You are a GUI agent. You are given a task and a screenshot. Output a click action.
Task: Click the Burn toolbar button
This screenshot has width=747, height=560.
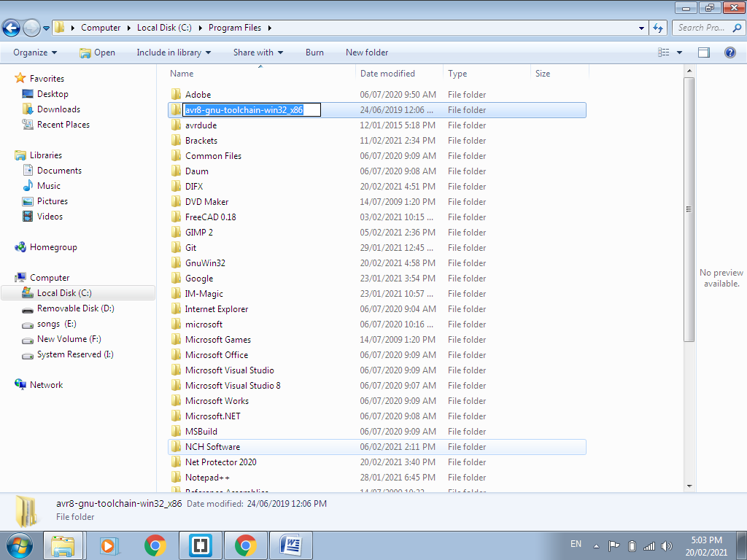[x=314, y=52]
